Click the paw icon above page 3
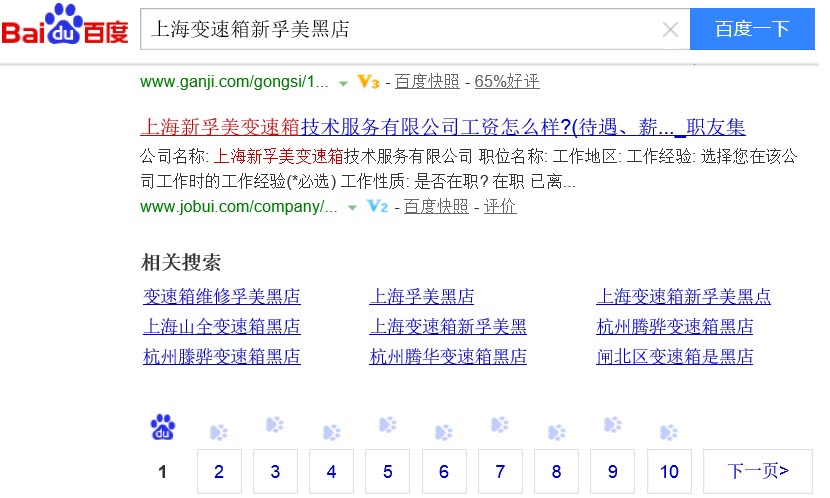The width and height of the screenshot is (830, 498). click(275, 424)
